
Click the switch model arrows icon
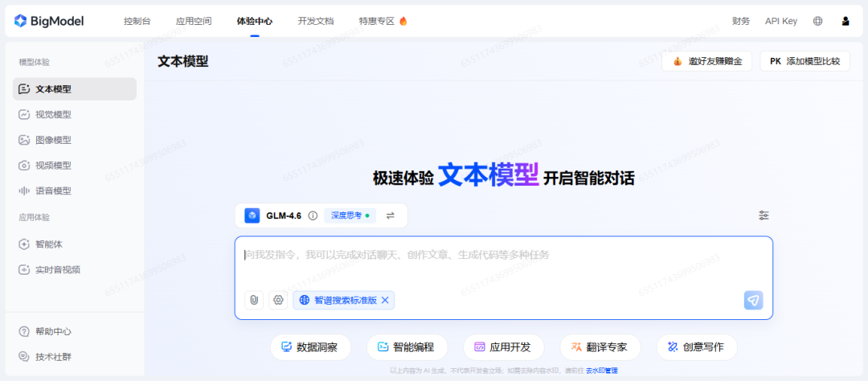click(x=391, y=216)
